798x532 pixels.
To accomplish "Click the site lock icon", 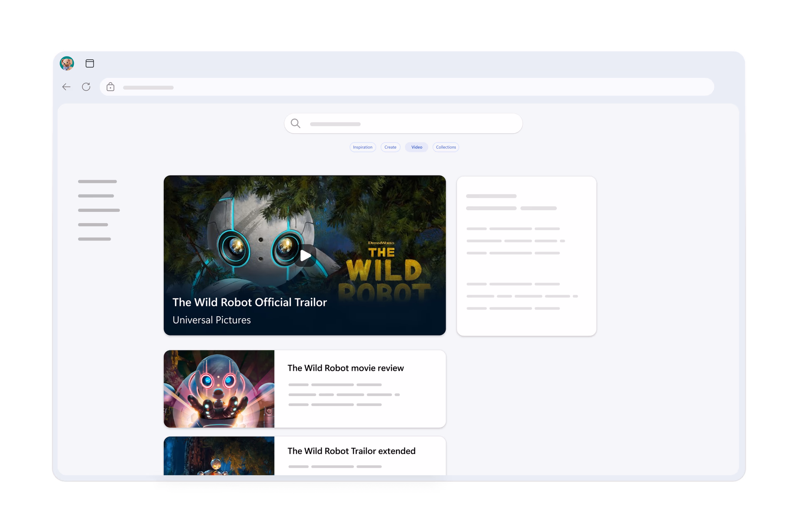I will pos(111,87).
